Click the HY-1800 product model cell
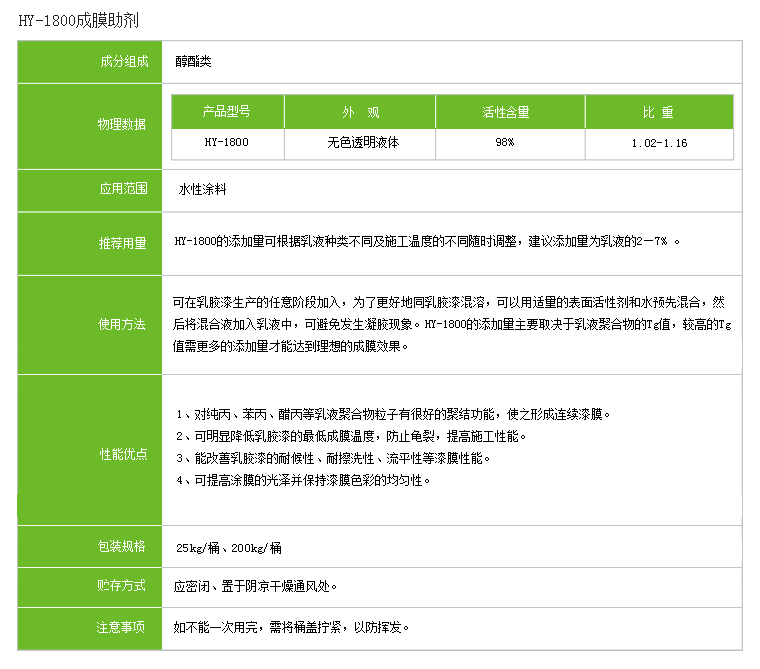Screen dimensions: 760x669 tap(227, 143)
